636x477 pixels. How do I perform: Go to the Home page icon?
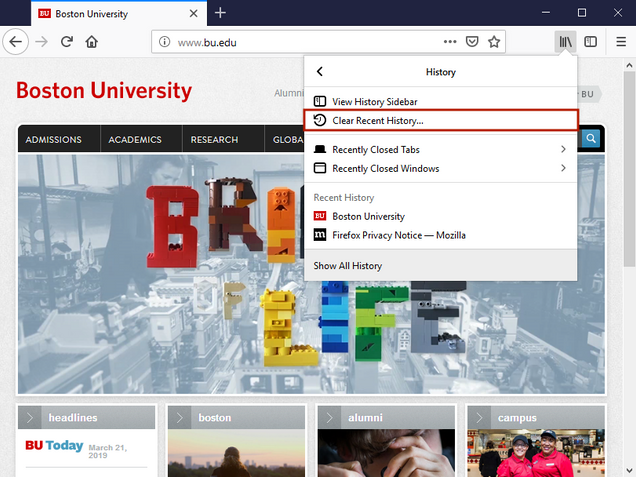click(92, 42)
